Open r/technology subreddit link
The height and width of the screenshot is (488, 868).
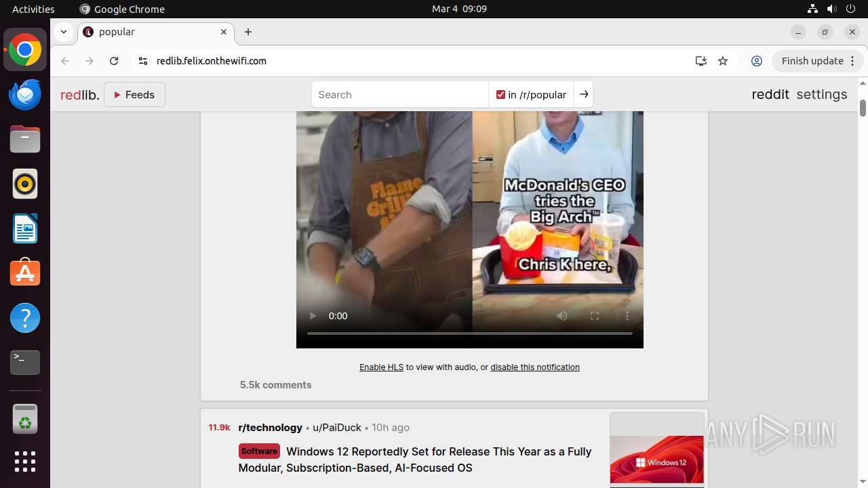[x=270, y=428]
